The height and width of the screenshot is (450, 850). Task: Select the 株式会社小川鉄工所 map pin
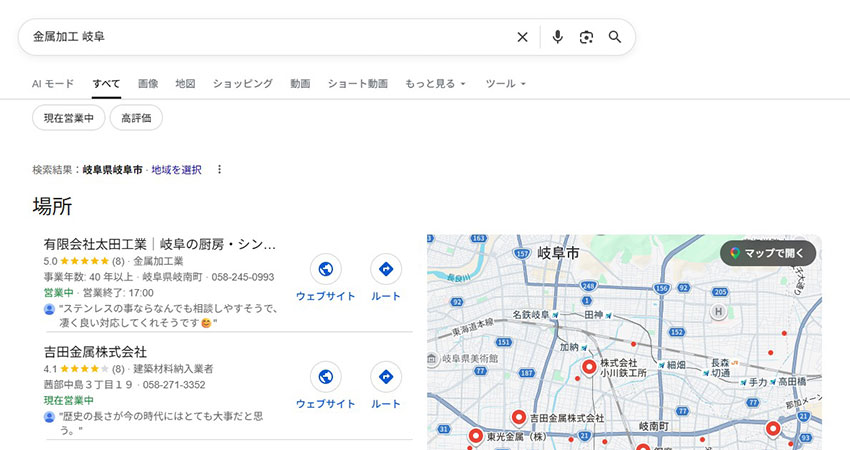(589, 367)
